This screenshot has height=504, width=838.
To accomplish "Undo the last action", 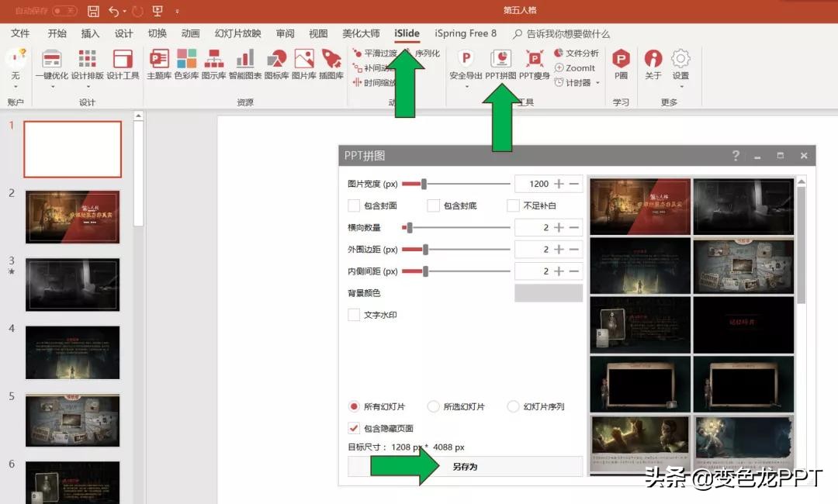I will pos(113,11).
